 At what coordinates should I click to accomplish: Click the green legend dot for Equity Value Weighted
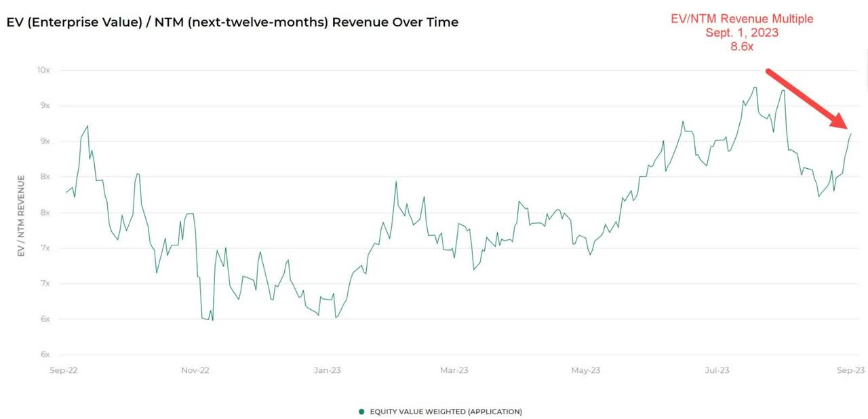(x=361, y=412)
